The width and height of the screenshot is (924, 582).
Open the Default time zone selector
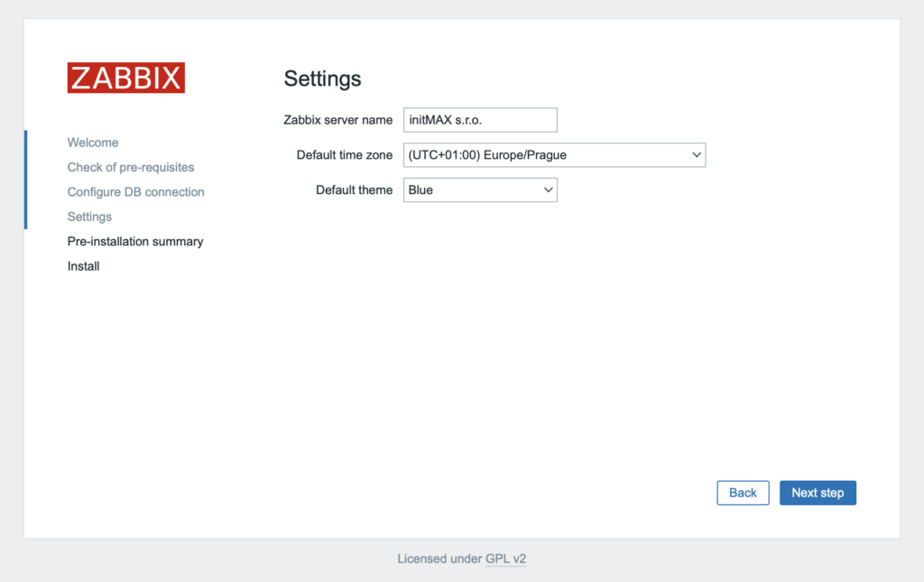click(553, 154)
